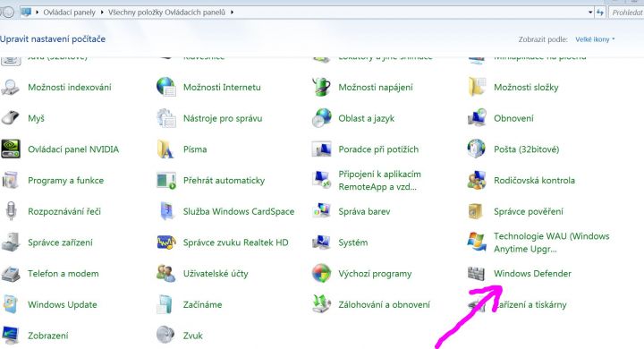Open the Správce zařízení icon
This screenshot has height=349, width=644.
point(10,243)
